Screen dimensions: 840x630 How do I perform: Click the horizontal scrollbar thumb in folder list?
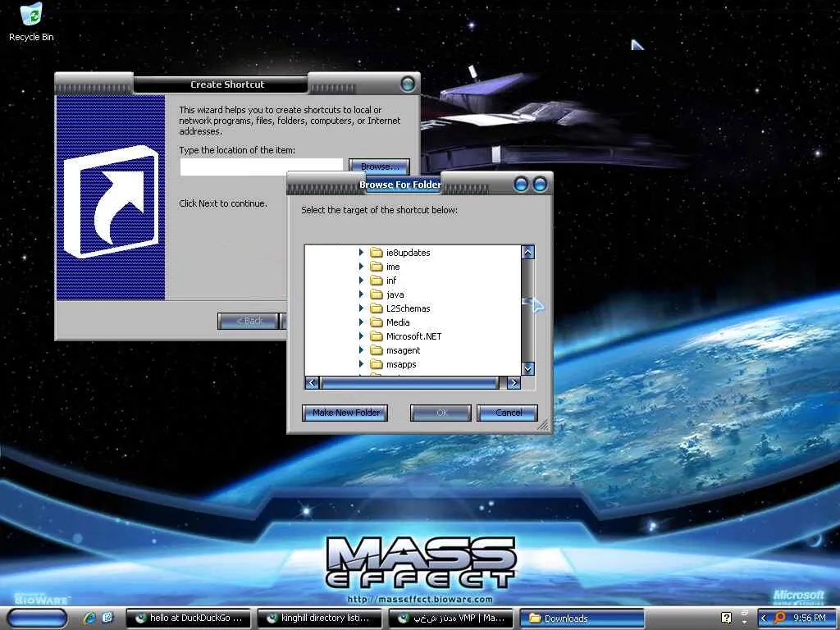(x=409, y=382)
